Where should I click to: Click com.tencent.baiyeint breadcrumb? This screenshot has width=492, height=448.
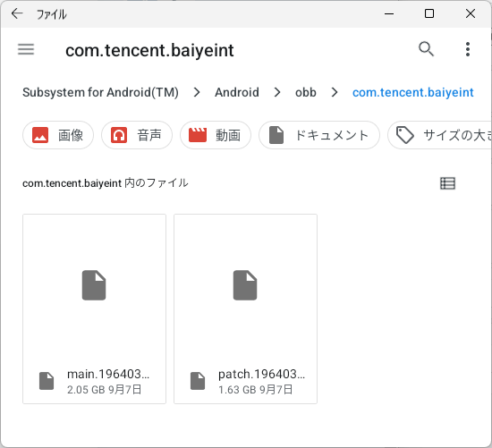(x=413, y=92)
